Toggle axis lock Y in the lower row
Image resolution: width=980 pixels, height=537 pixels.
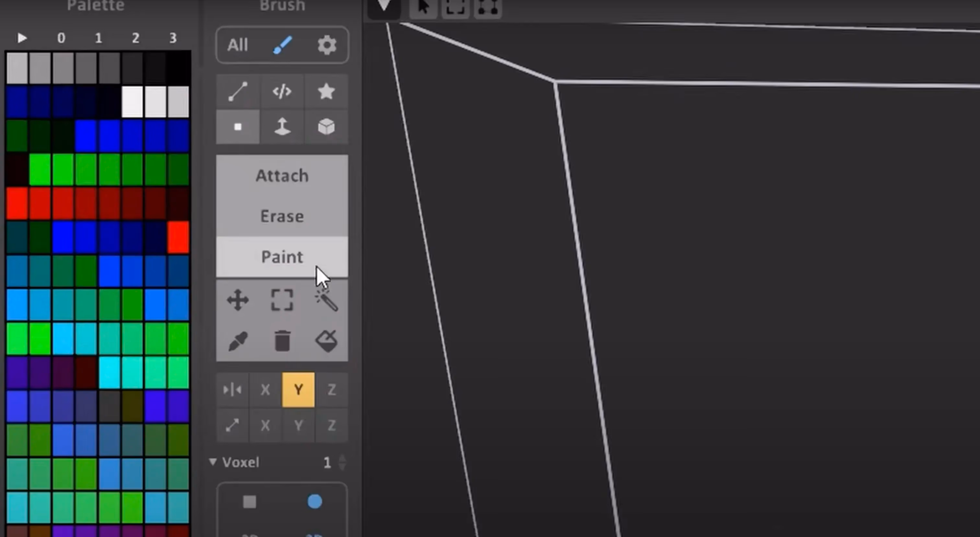[298, 425]
